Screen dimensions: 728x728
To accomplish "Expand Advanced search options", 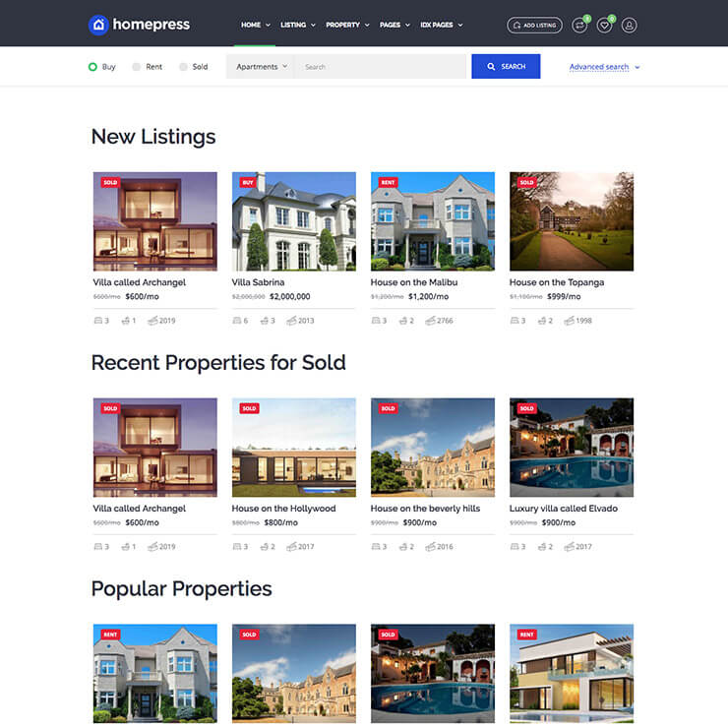I will [604, 67].
